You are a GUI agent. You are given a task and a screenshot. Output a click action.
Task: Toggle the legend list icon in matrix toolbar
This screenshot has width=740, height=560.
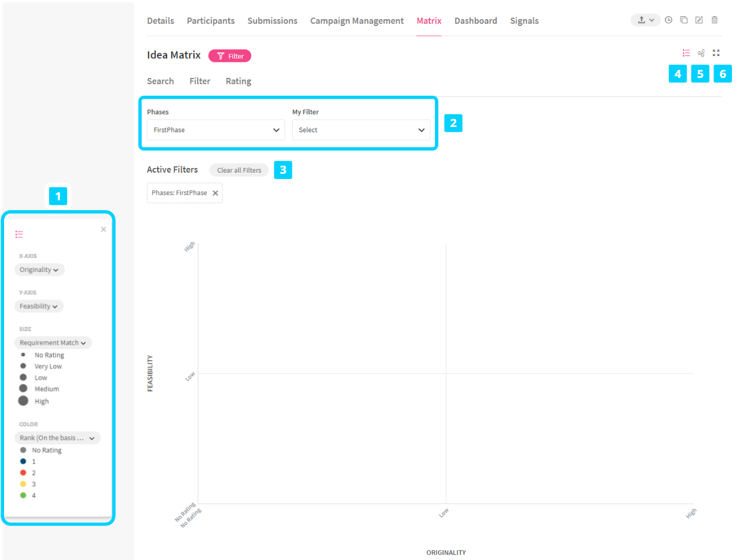tap(686, 53)
